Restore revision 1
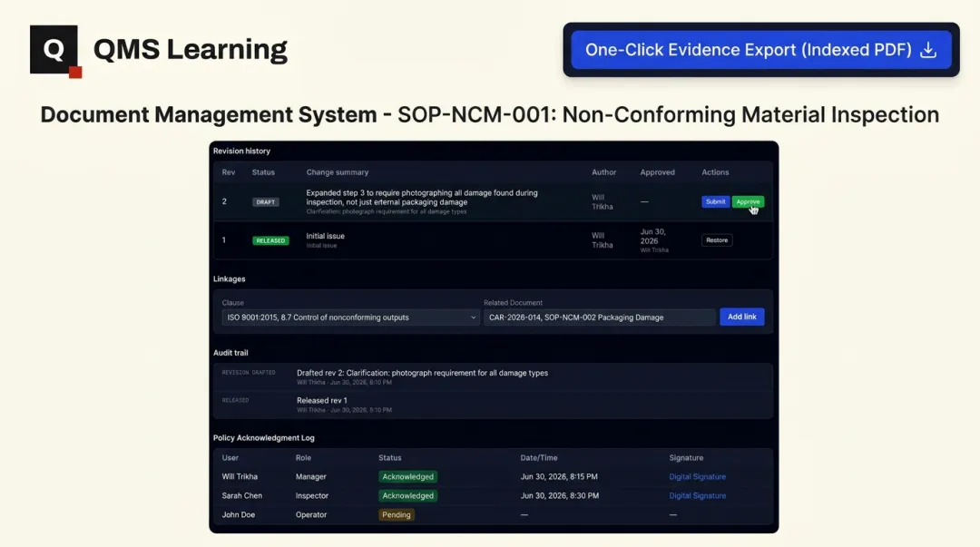The image size is (980, 547). point(717,240)
